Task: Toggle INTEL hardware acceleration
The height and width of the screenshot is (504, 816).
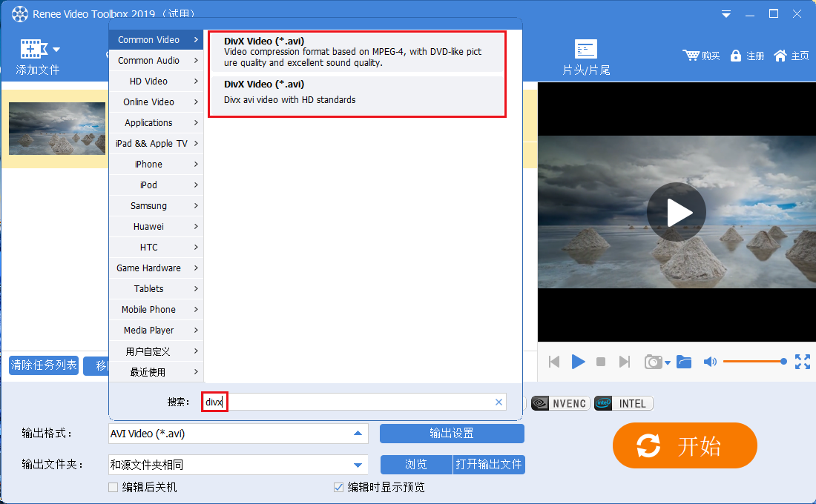Action: point(623,404)
